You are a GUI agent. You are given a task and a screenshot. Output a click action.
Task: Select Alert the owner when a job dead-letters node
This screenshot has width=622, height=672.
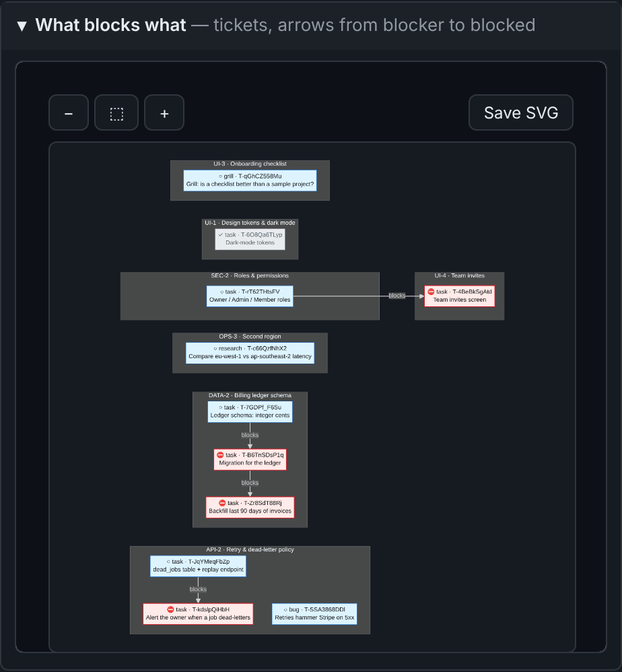tap(198, 614)
